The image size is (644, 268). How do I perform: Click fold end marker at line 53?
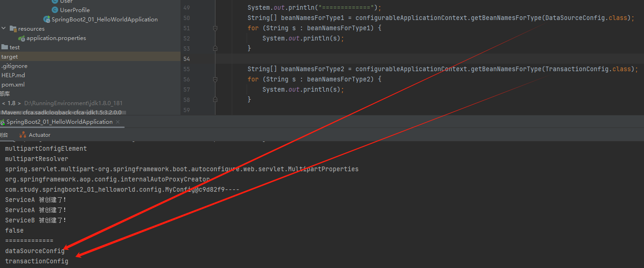point(215,48)
